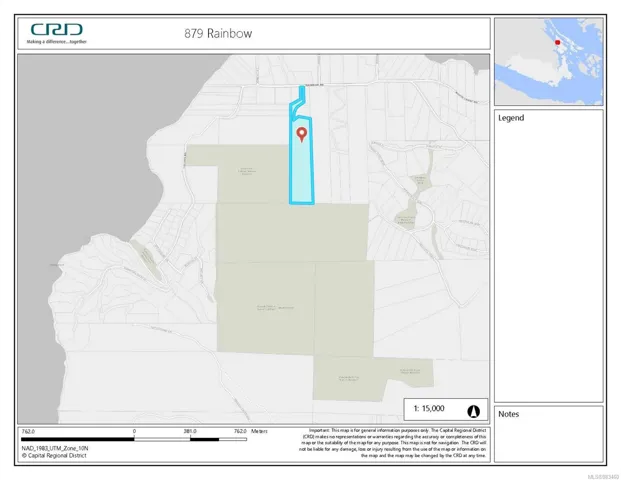Click the making a difference together tagline
The height and width of the screenshot is (480, 621).
[x=56, y=42]
